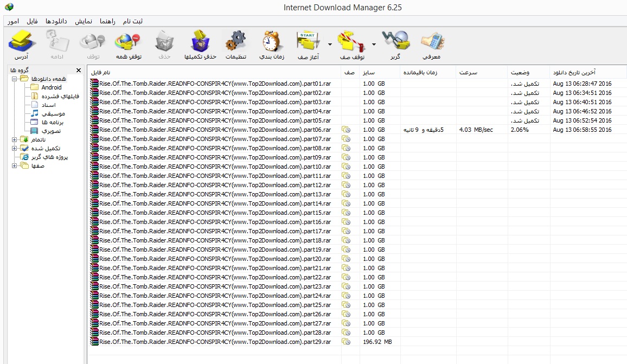Screen dimensions: 627x364
Task: Select the music note icon for موسیقی
Action: tap(35, 113)
